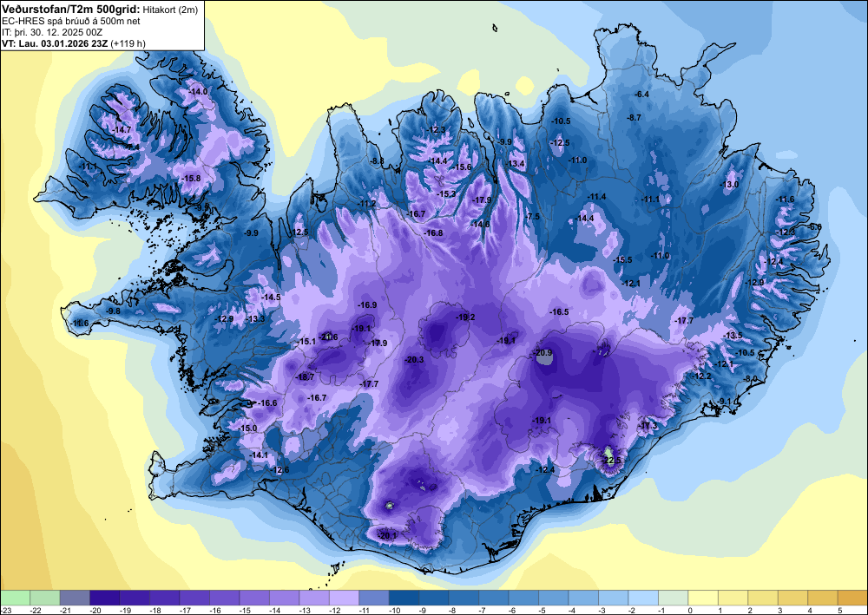The image size is (868, 615).
Task: Click the -13.3 temperature value
Action: coord(256,319)
